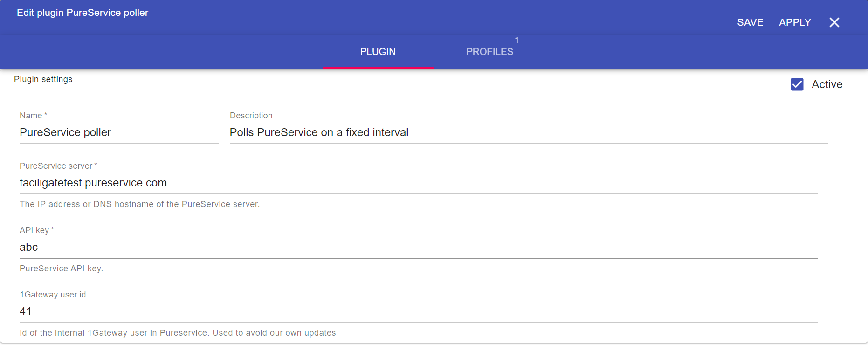868x345 pixels.
Task: Select the PLUGIN tab
Action: (x=378, y=52)
